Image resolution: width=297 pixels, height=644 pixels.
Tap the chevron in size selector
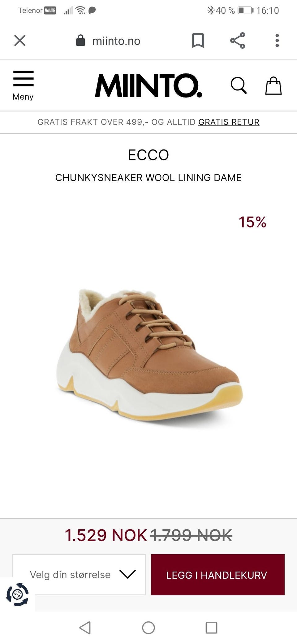127,574
